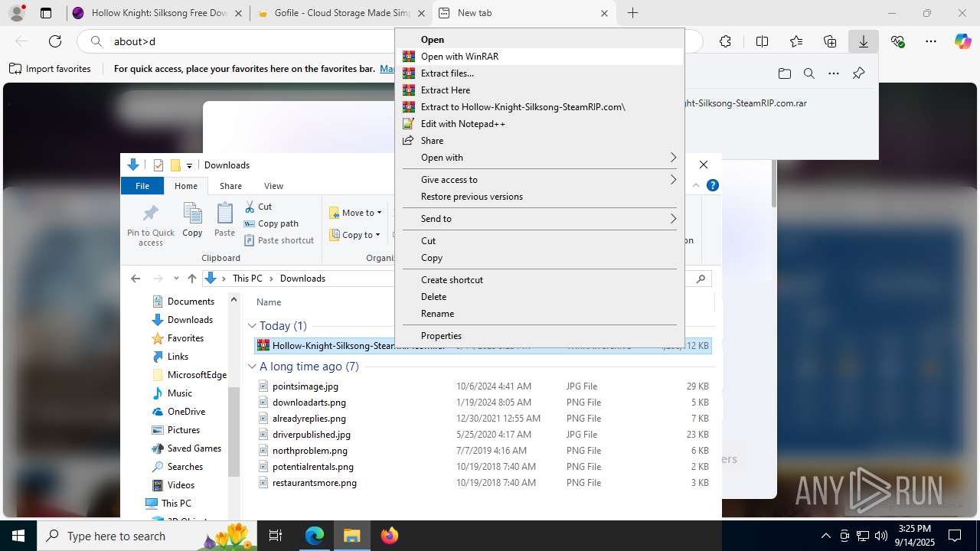Expand the Open with submenu

coord(540,157)
